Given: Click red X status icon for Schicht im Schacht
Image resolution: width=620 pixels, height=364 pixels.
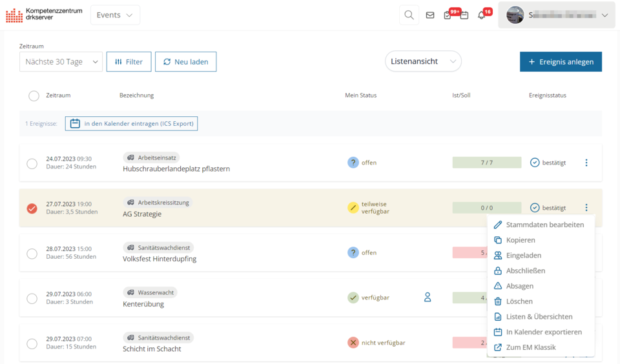Looking at the screenshot, I should click(x=353, y=343).
